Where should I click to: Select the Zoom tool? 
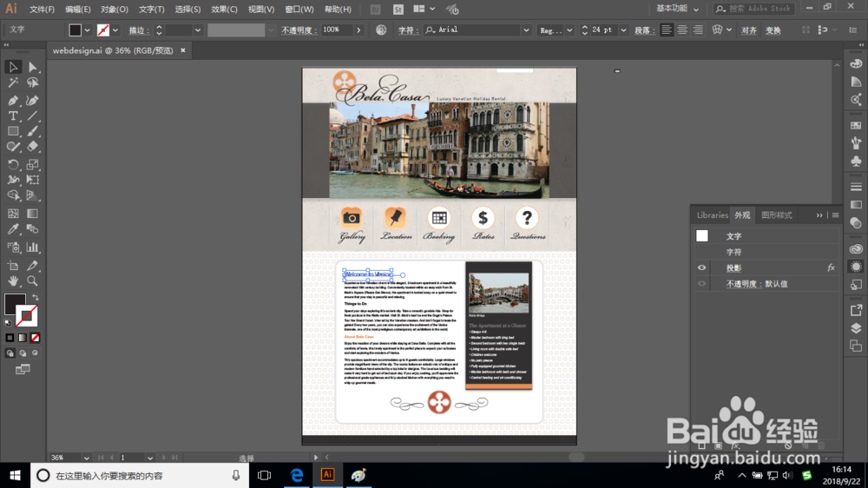[33, 280]
